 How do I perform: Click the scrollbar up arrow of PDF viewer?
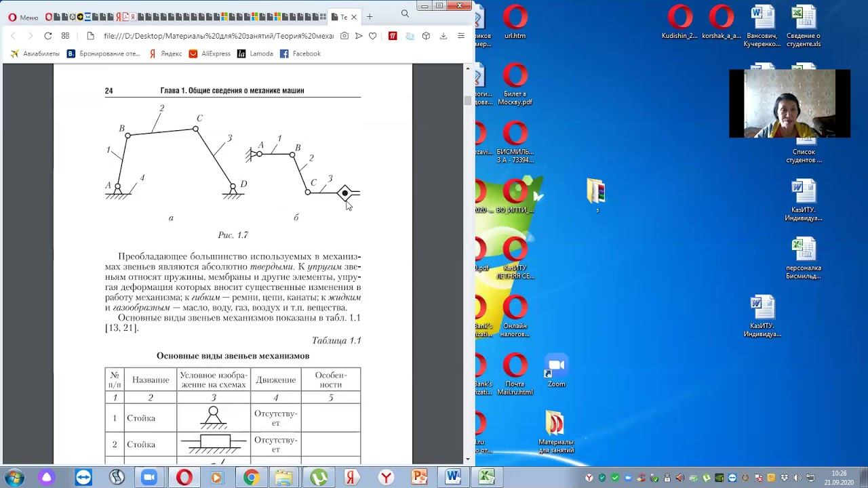(x=467, y=68)
